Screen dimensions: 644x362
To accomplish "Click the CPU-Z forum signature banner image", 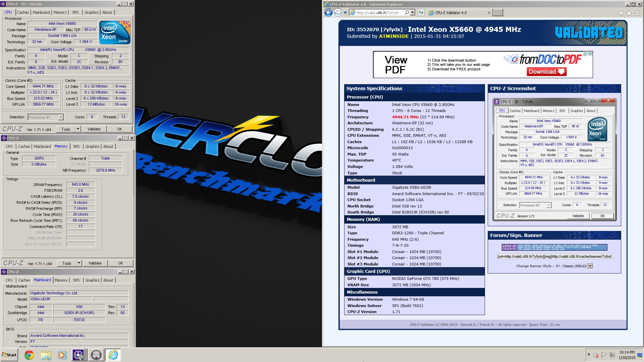I will [554, 247].
